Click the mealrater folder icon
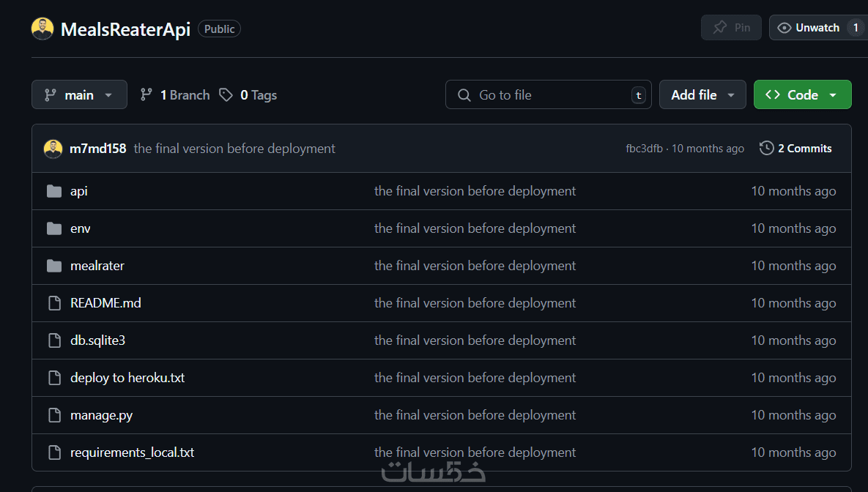The image size is (868, 492). (x=53, y=266)
